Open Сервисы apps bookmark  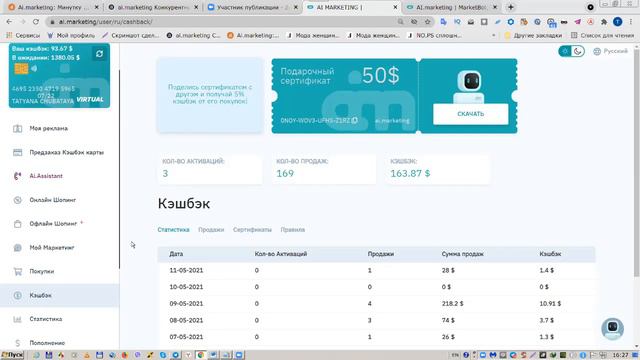click(23, 36)
